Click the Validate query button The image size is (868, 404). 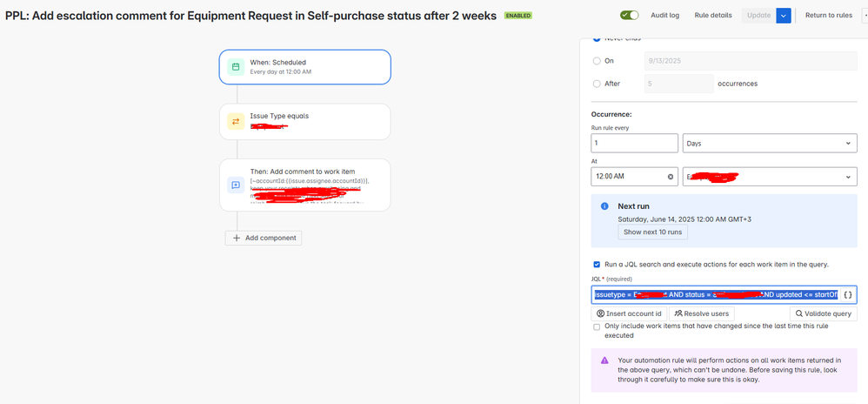(x=823, y=313)
